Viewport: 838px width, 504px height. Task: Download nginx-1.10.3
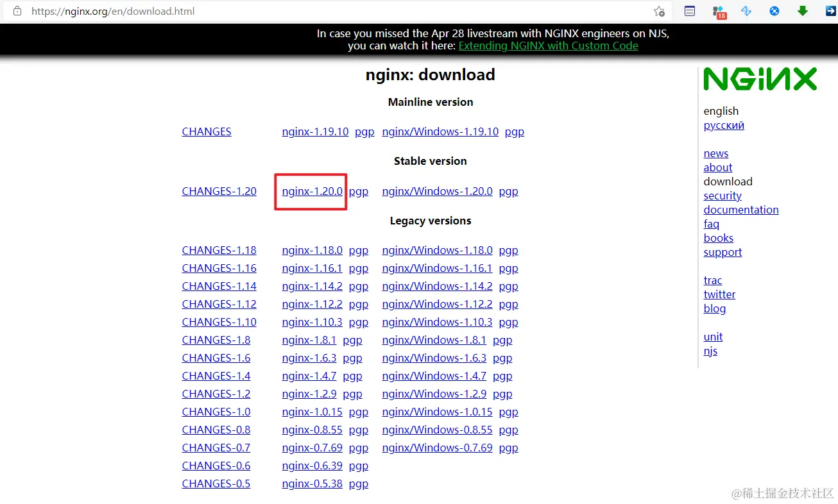click(312, 322)
